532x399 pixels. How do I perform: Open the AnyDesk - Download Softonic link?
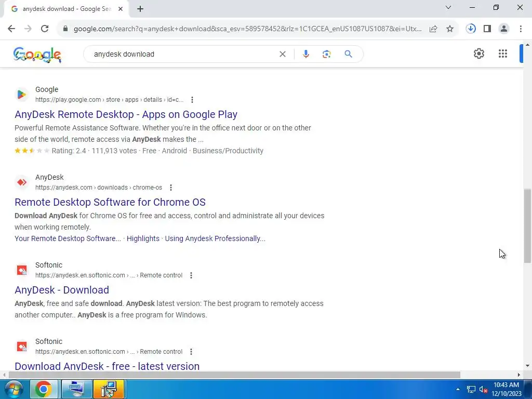click(62, 290)
